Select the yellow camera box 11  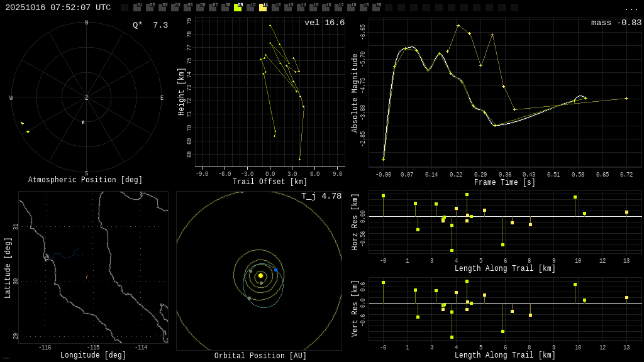(263, 8)
